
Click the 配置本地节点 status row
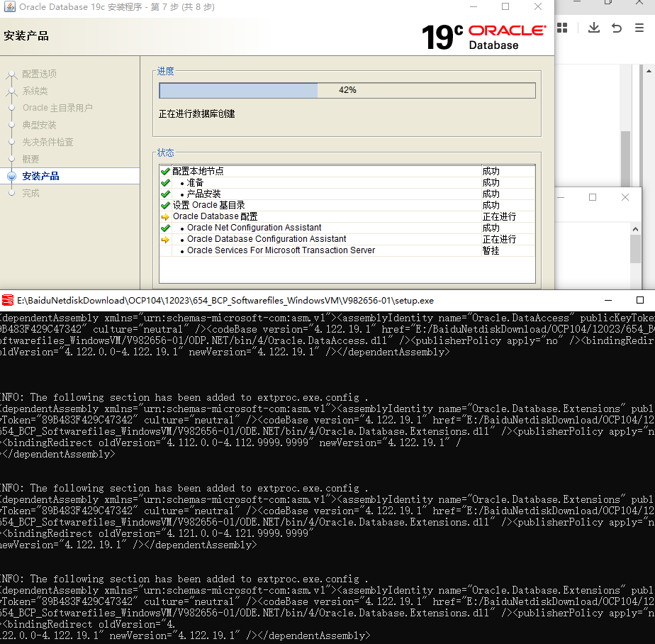coord(347,172)
